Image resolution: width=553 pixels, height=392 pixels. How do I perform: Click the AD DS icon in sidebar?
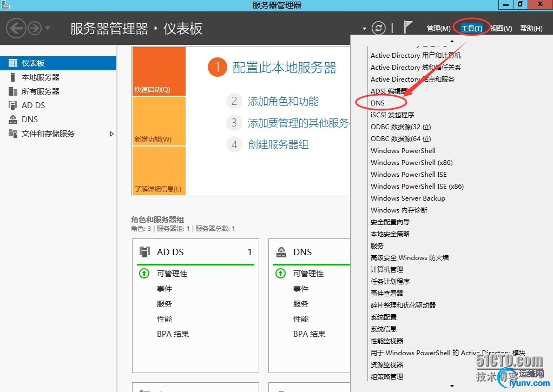pyautogui.click(x=12, y=105)
